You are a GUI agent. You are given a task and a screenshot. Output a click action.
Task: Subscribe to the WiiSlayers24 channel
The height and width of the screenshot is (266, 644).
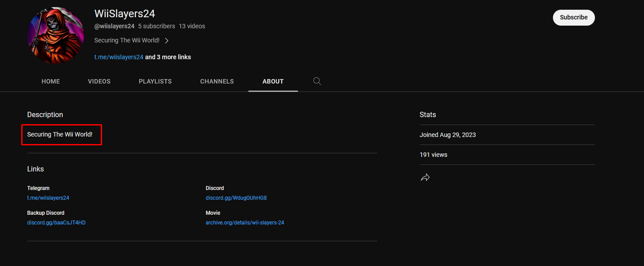coord(574,18)
